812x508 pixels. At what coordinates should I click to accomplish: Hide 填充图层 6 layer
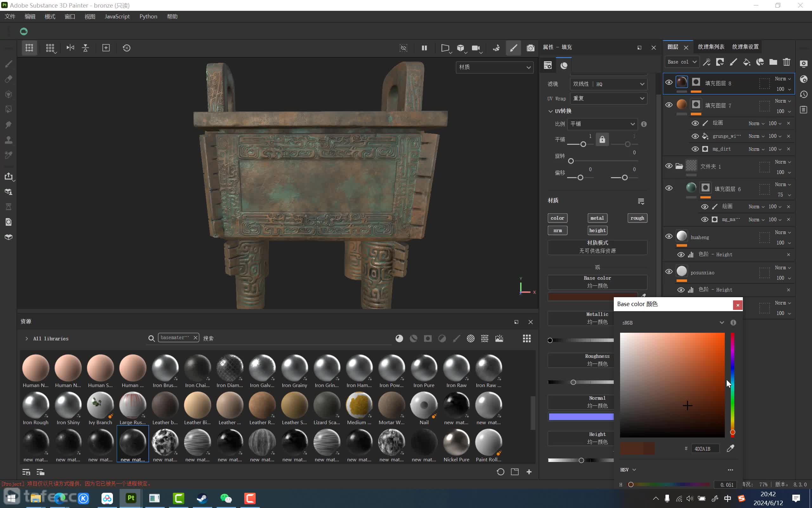coord(669,188)
